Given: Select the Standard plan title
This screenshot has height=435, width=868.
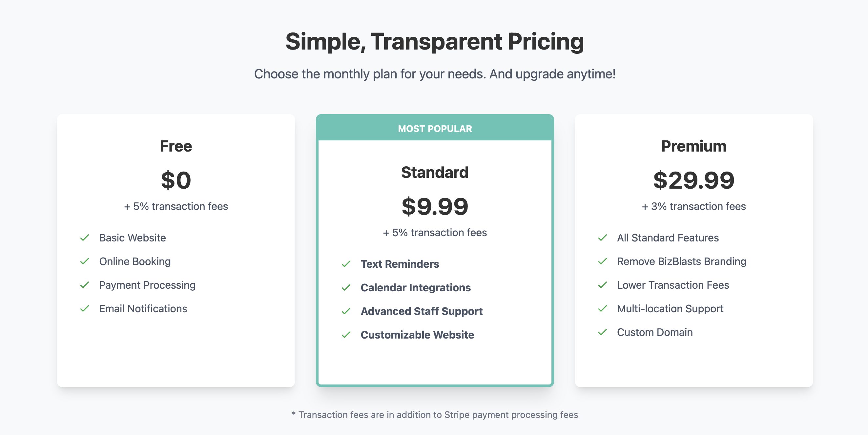Looking at the screenshot, I should (435, 173).
